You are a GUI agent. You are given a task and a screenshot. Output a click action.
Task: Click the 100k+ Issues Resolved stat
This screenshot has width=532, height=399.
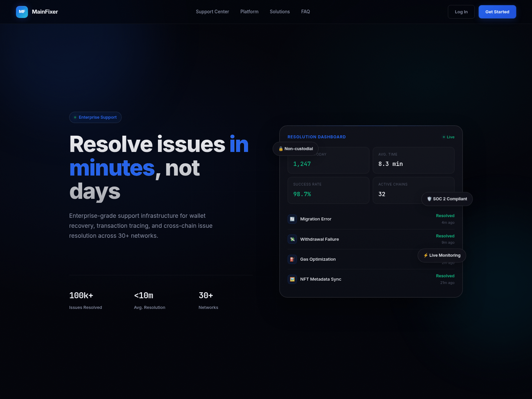tap(85, 300)
